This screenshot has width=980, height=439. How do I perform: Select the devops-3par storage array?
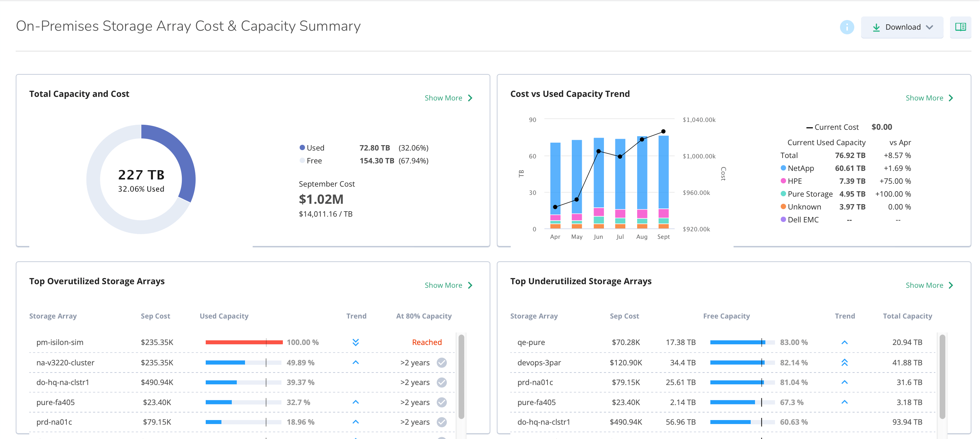coord(539,362)
